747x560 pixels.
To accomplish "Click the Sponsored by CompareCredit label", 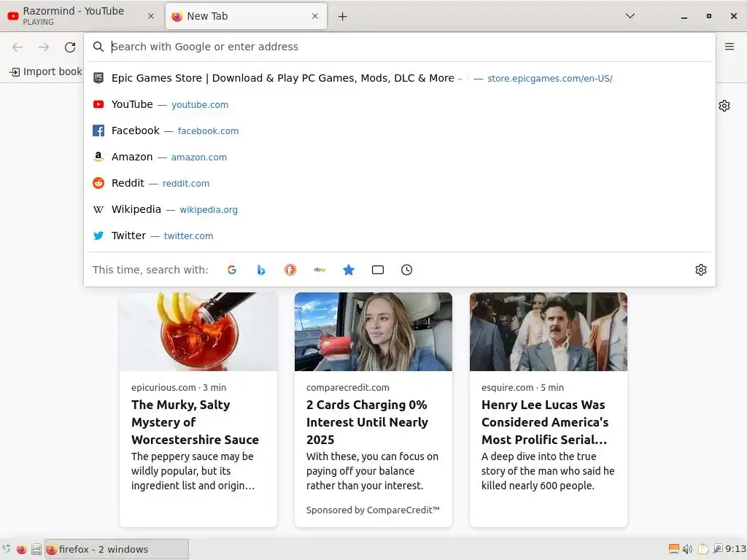I will pos(373,510).
